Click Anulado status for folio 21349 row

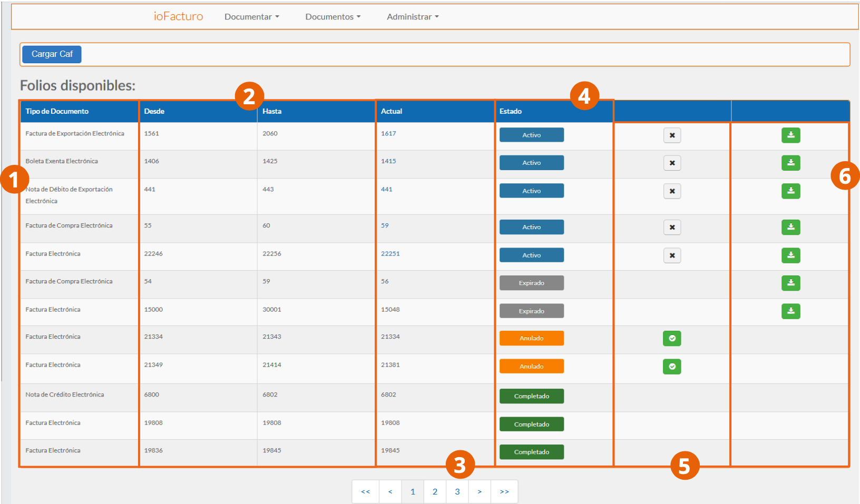click(x=532, y=367)
